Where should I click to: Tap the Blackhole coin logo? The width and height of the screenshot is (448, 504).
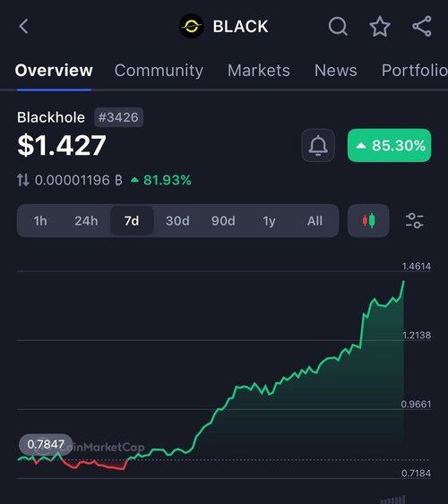coord(192,26)
